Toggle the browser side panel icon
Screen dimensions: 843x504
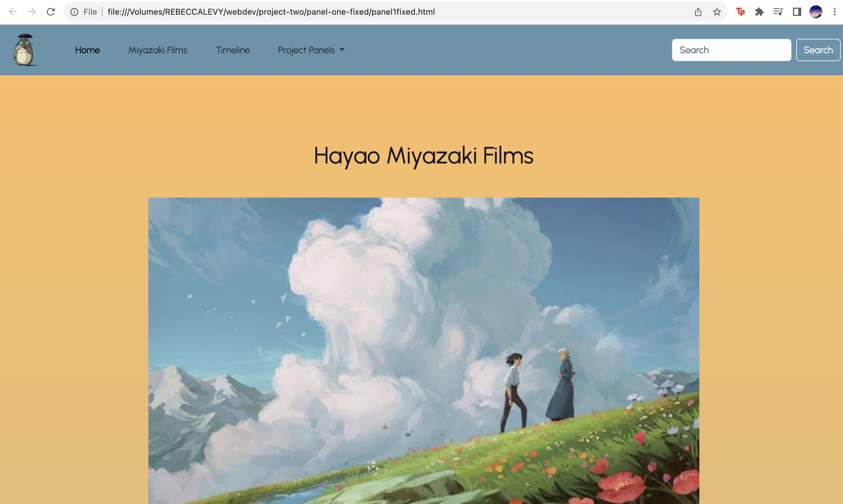point(797,12)
